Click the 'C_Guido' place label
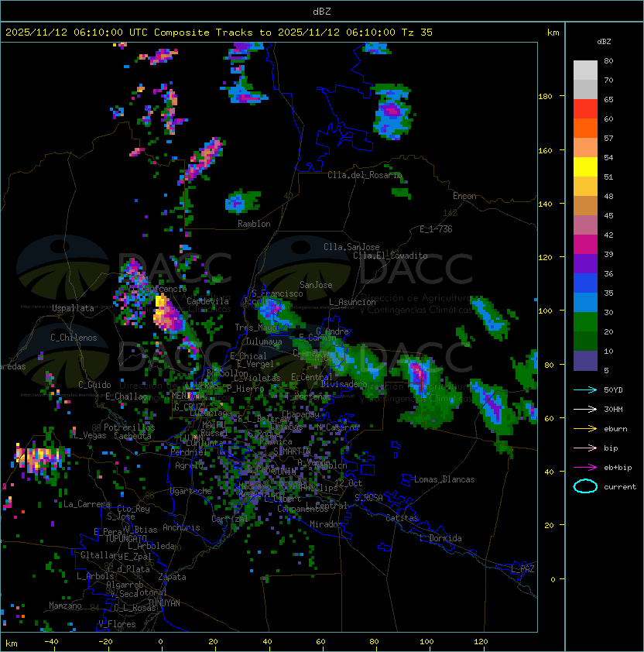 (94, 385)
